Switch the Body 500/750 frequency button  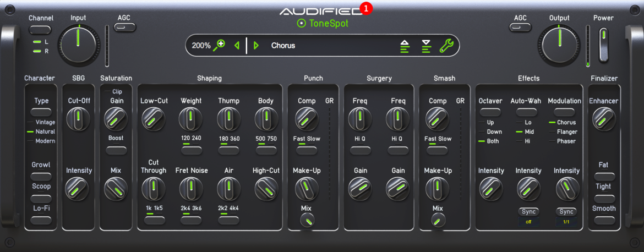pyautogui.click(x=266, y=150)
